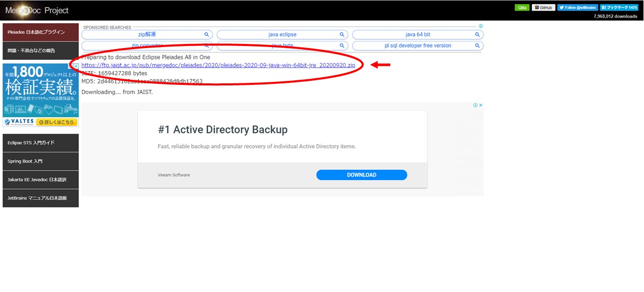Screen dimensions: 644x292
Task: Close the VALTES sidebar ad
Action: tap(76, 66)
